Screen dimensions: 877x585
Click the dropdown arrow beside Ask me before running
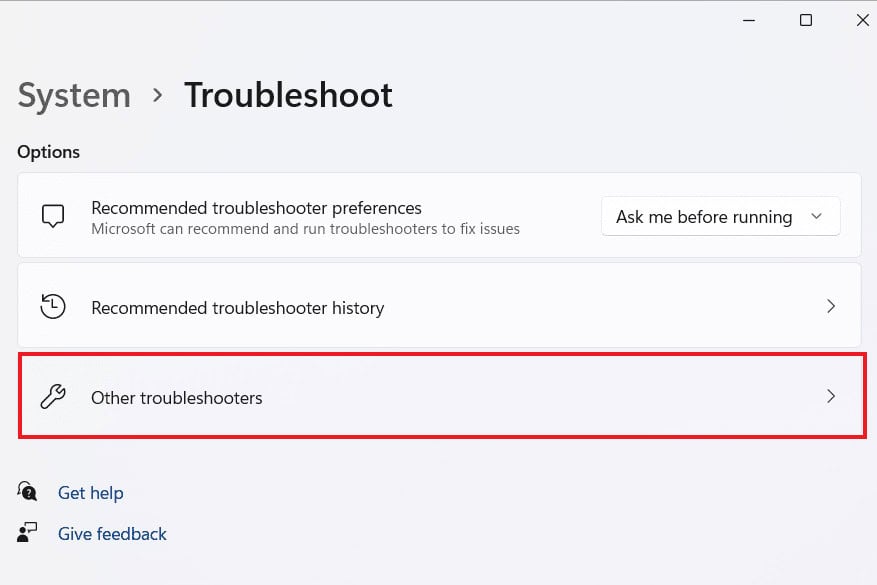(816, 216)
